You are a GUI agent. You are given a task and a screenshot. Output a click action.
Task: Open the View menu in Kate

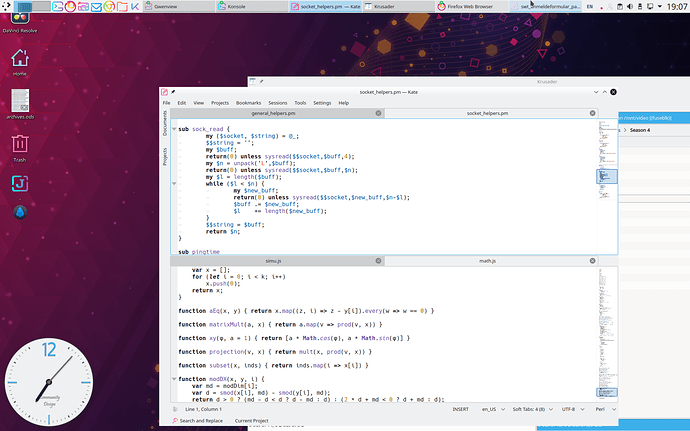(198, 103)
